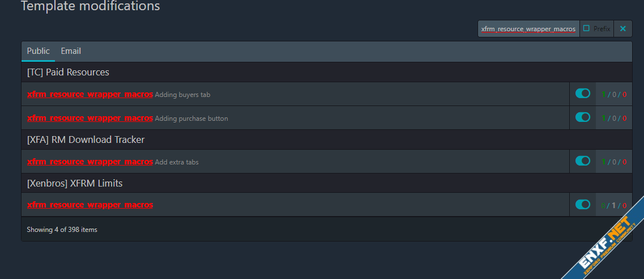The image size is (644, 279).
Task: Toggle the Xenbros XFRM Limits modification switch
Action: coord(583,204)
